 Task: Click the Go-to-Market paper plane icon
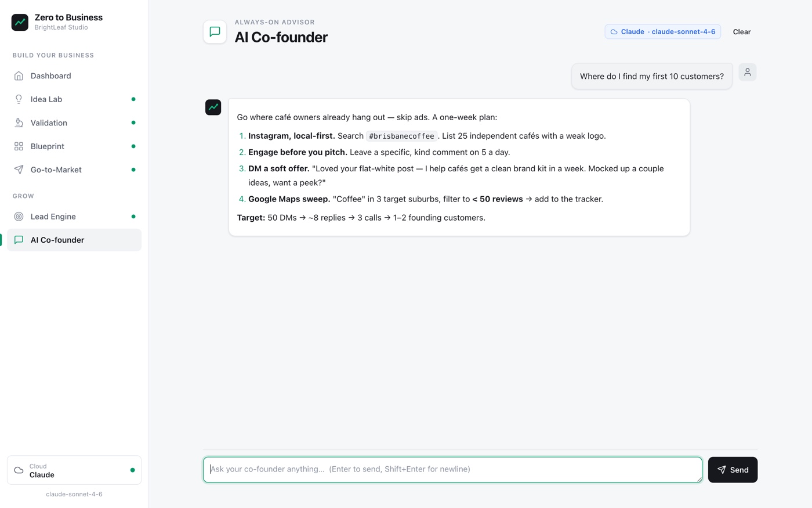[x=19, y=170]
